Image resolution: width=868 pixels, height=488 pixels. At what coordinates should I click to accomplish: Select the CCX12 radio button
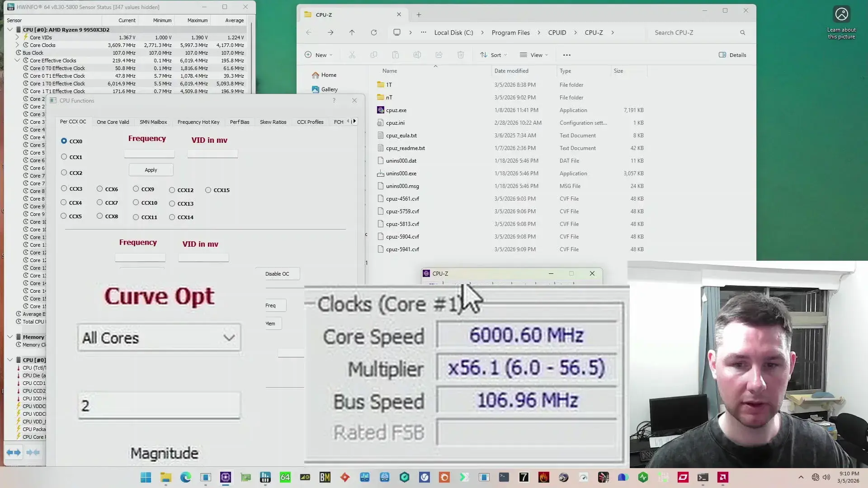click(x=172, y=190)
